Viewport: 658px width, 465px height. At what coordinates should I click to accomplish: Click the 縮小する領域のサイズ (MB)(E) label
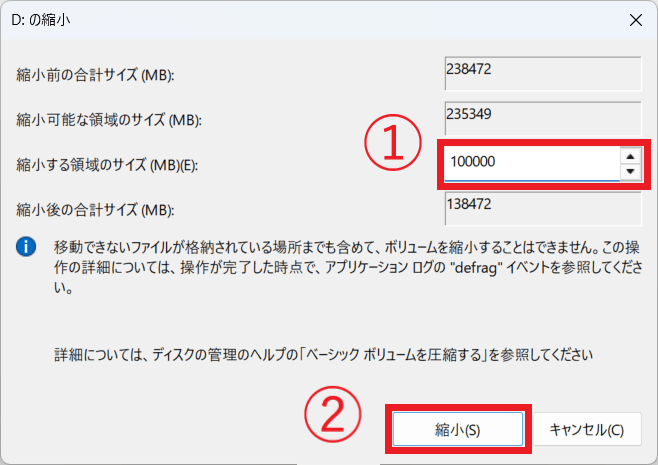click(x=108, y=165)
